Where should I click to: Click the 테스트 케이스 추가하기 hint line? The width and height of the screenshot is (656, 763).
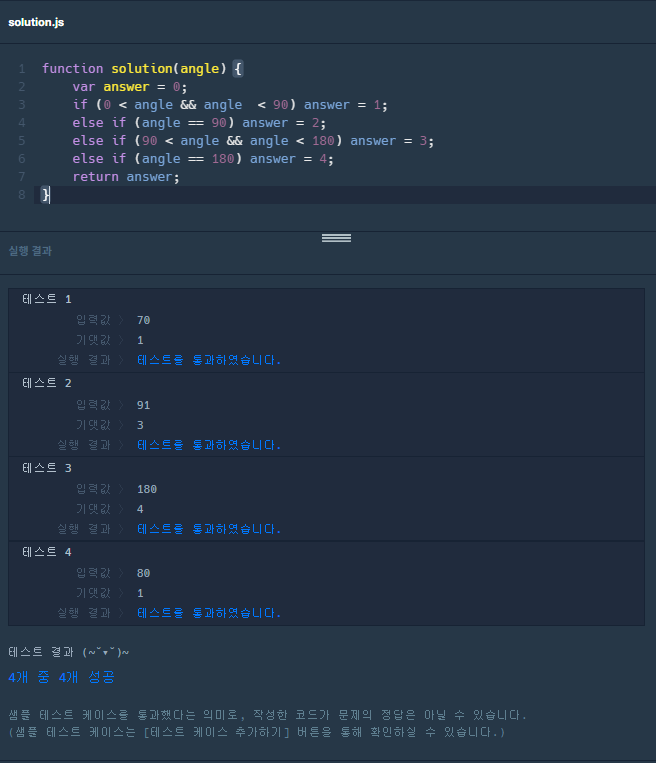tap(257, 732)
